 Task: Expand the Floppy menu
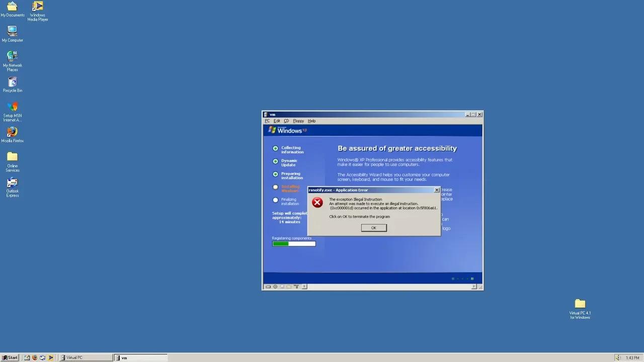[x=298, y=121]
